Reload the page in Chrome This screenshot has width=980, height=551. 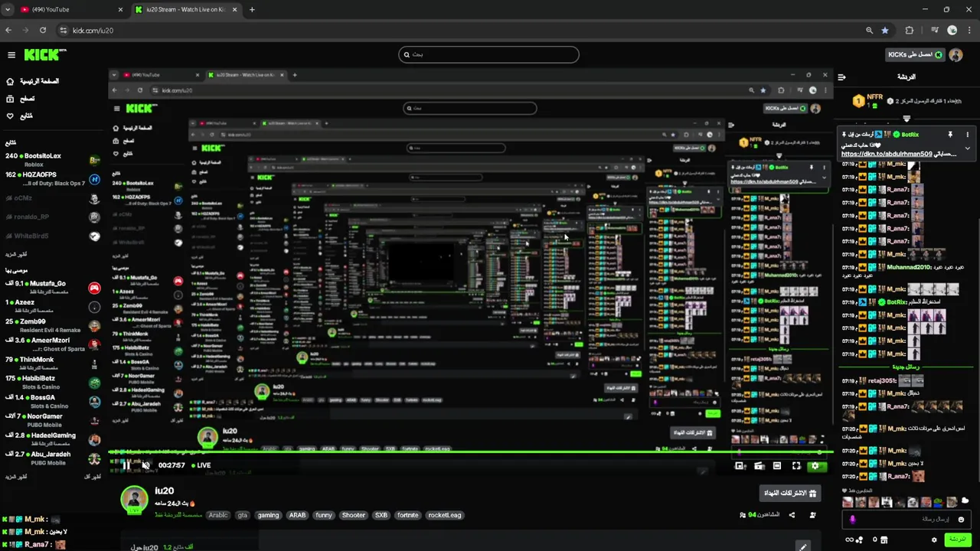click(x=43, y=30)
